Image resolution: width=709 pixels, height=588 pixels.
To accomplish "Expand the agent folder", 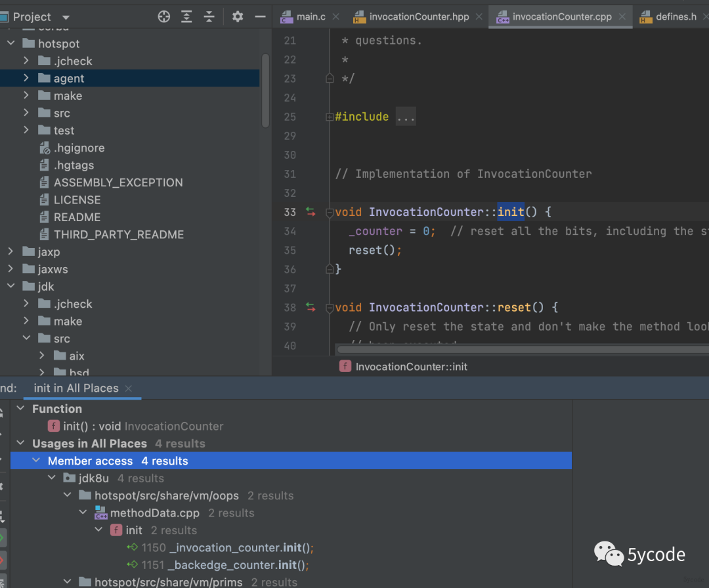I will coord(26,78).
